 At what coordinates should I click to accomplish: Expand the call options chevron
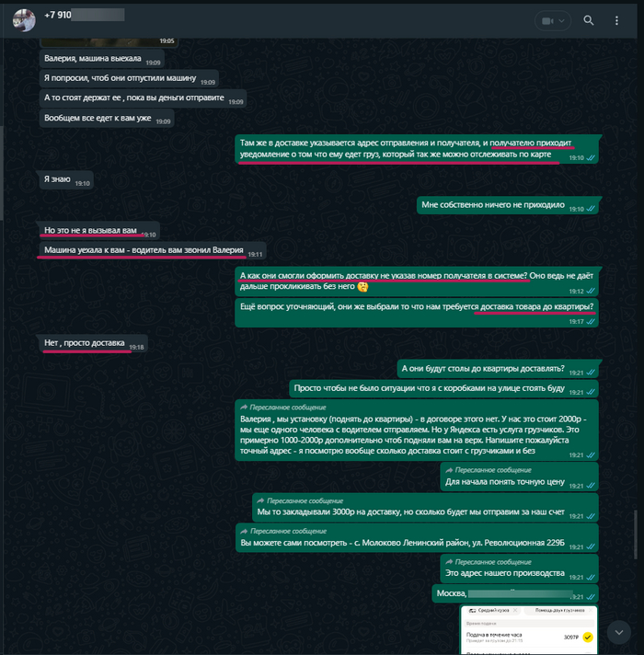pos(562,21)
